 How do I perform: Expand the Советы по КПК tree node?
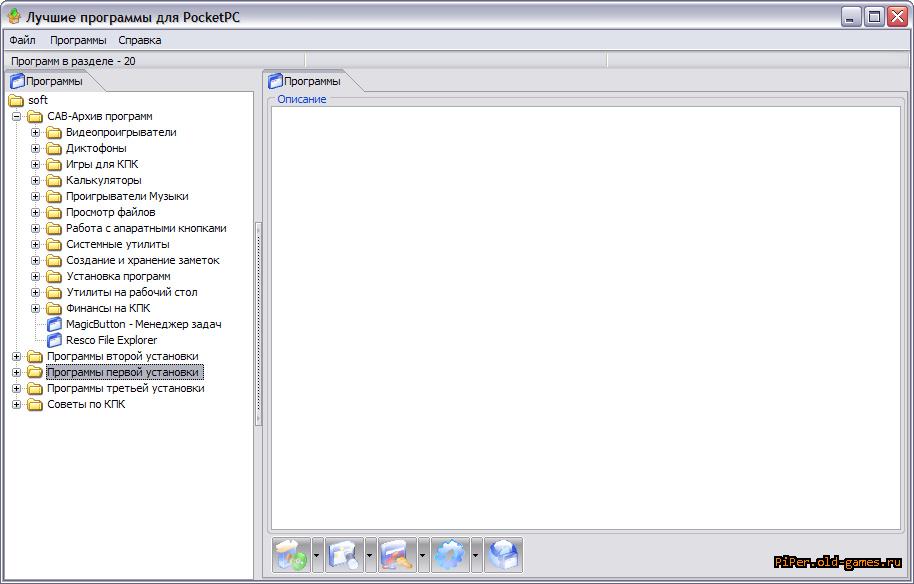click(17, 404)
